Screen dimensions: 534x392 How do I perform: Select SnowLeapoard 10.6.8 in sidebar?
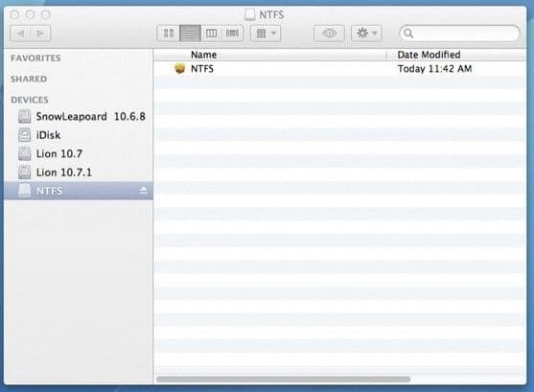pos(79,117)
